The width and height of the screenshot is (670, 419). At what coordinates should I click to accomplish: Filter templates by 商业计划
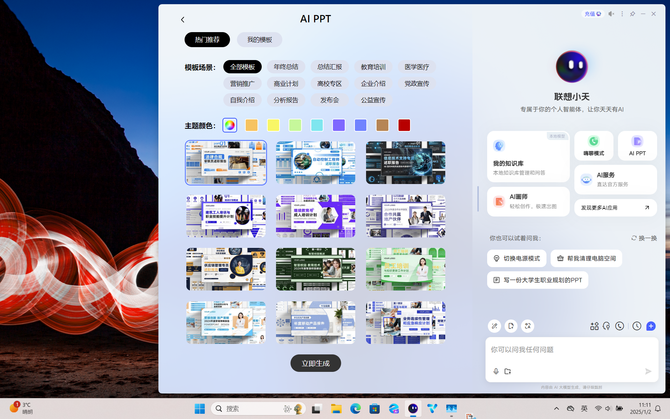[286, 83]
